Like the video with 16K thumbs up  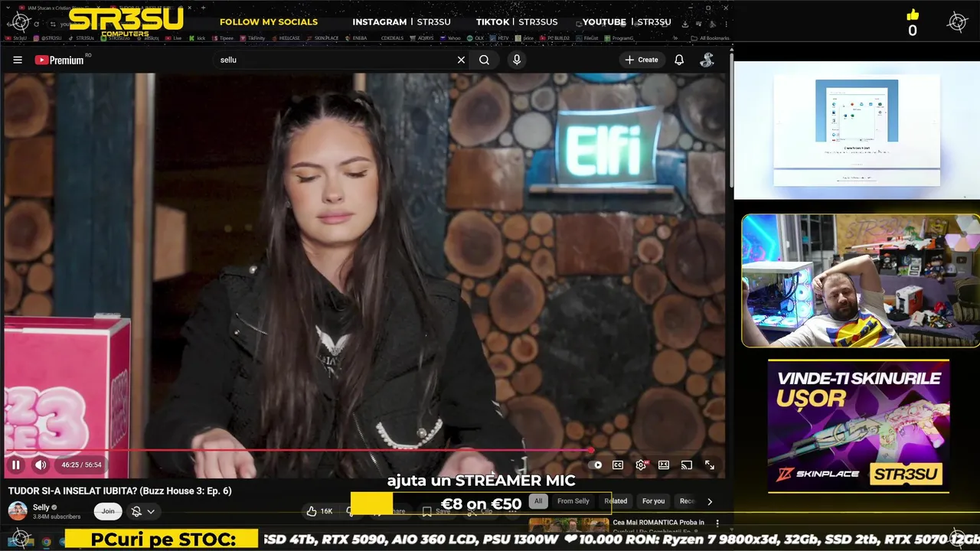[x=320, y=511]
